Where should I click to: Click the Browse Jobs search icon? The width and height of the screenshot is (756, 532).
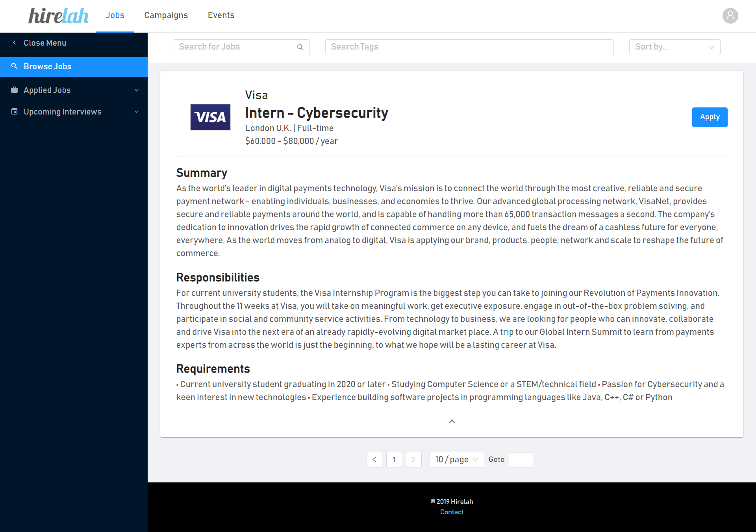(15, 66)
